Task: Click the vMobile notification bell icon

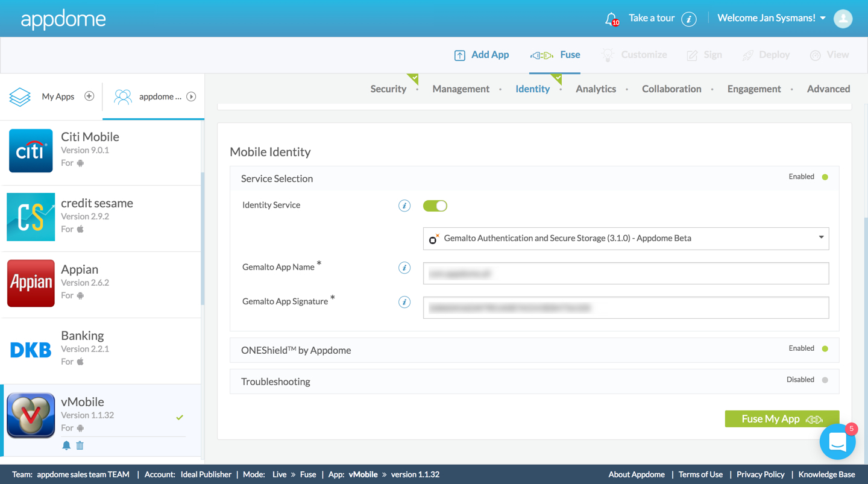Action: [x=66, y=445]
